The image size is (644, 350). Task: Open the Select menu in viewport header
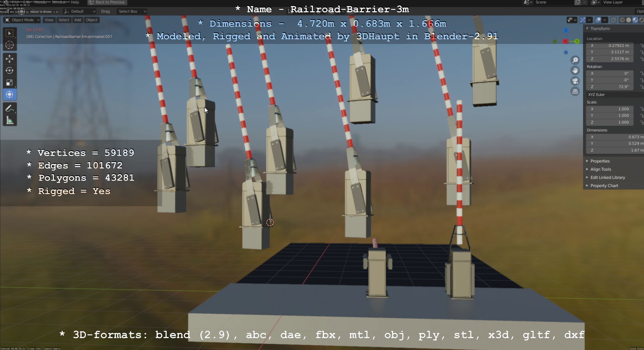(64, 20)
